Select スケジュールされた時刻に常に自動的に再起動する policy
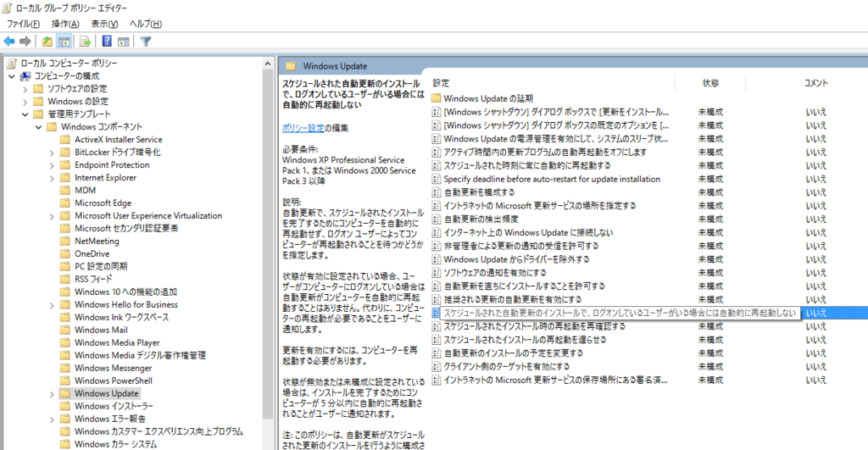Image resolution: width=868 pixels, height=450 pixels. click(x=527, y=165)
